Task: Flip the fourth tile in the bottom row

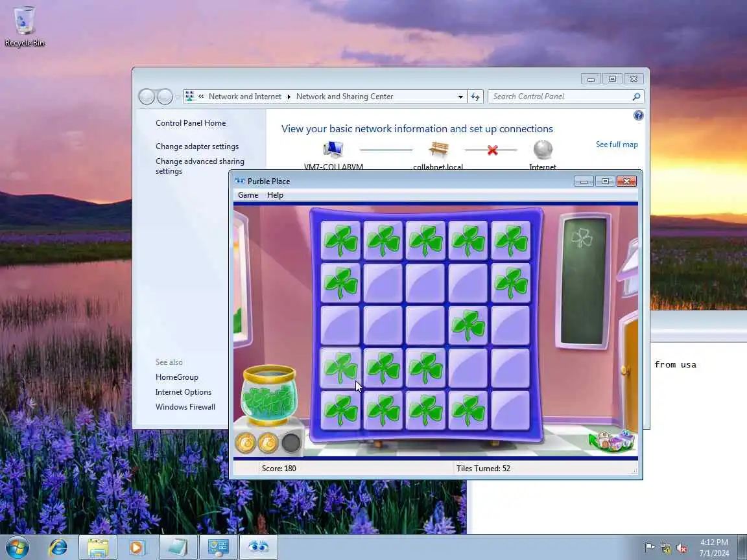Action: tap(468, 410)
